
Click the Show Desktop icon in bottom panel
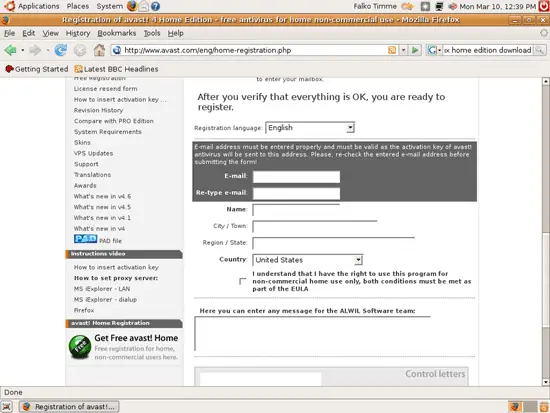click(7, 406)
